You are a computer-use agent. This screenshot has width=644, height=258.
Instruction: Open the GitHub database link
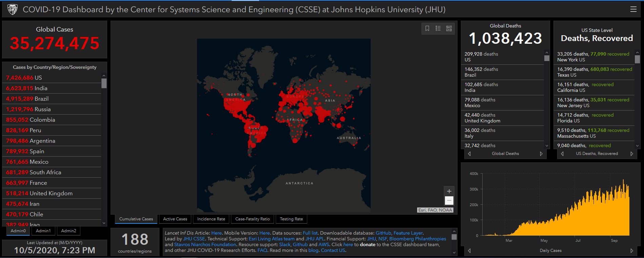point(383,233)
